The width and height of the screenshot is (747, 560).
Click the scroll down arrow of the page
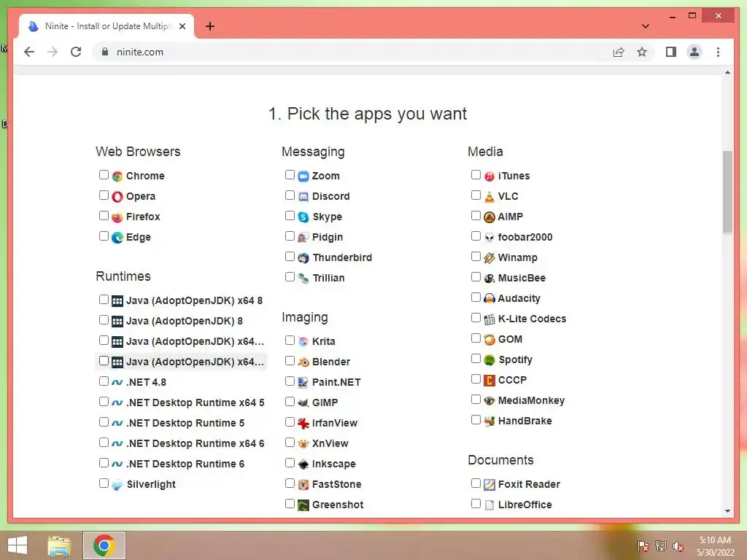pyautogui.click(x=727, y=511)
